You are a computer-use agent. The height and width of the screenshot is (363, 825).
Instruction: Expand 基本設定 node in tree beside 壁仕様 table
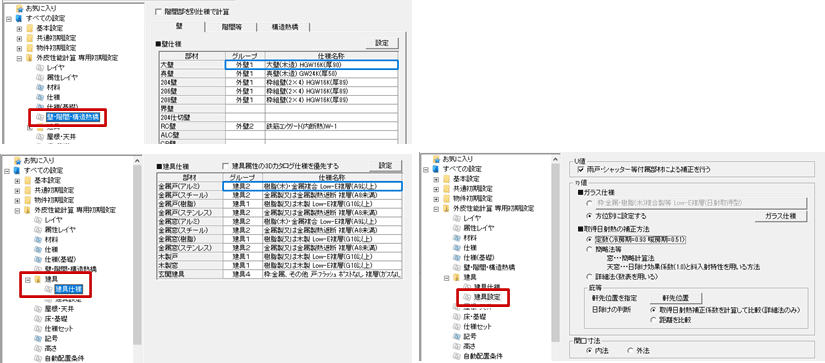19,28
